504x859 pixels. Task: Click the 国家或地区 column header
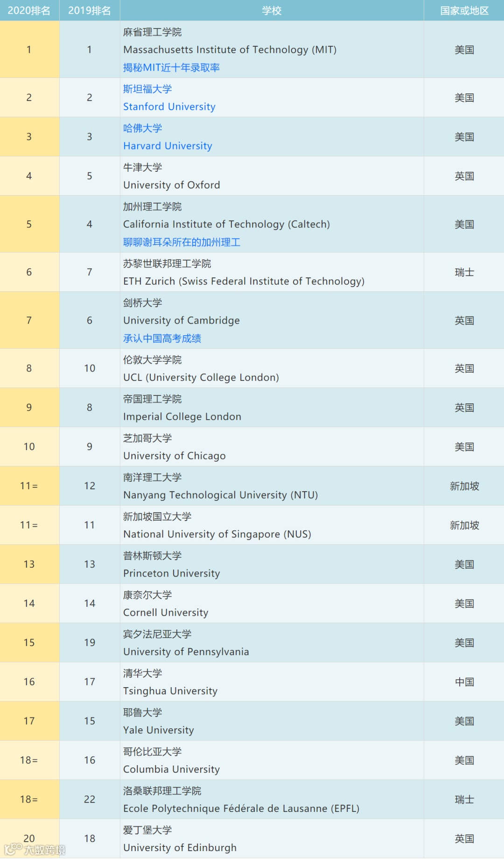pos(464,10)
